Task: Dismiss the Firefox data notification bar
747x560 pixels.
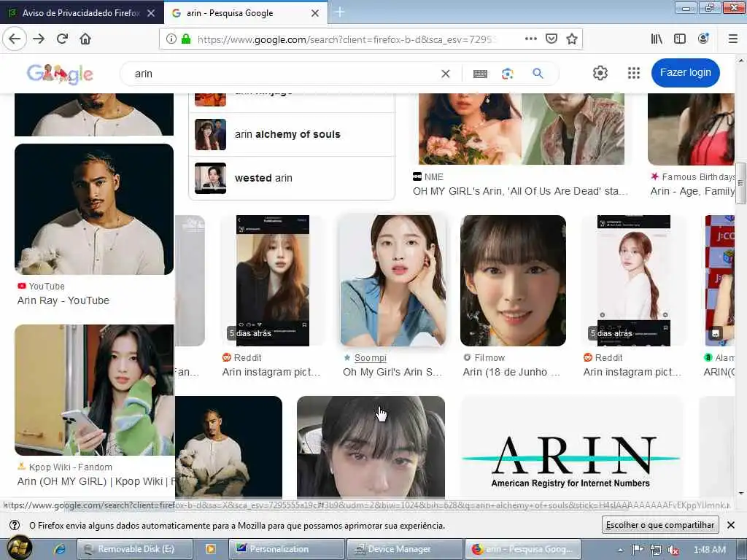Action: coord(731,525)
